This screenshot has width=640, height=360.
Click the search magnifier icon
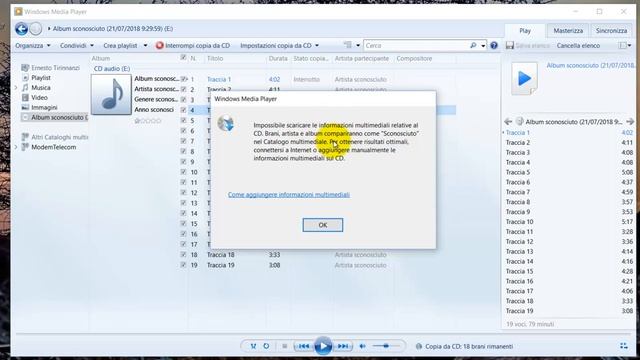point(473,45)
